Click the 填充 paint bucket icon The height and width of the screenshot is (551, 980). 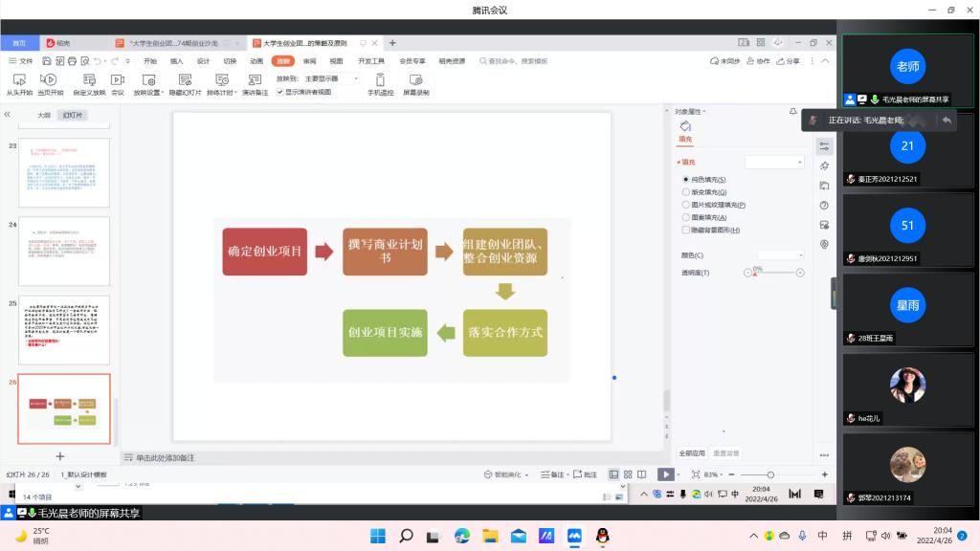685,125
